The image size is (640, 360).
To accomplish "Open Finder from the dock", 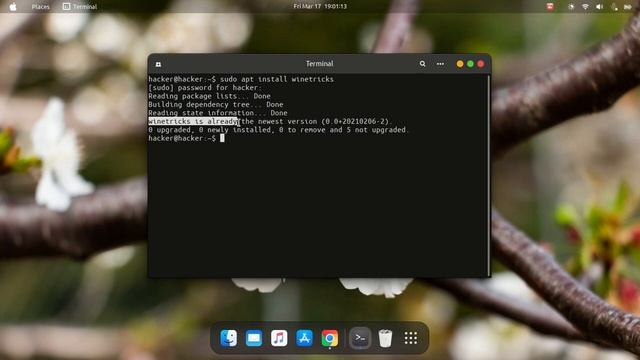I will point(229,338).
